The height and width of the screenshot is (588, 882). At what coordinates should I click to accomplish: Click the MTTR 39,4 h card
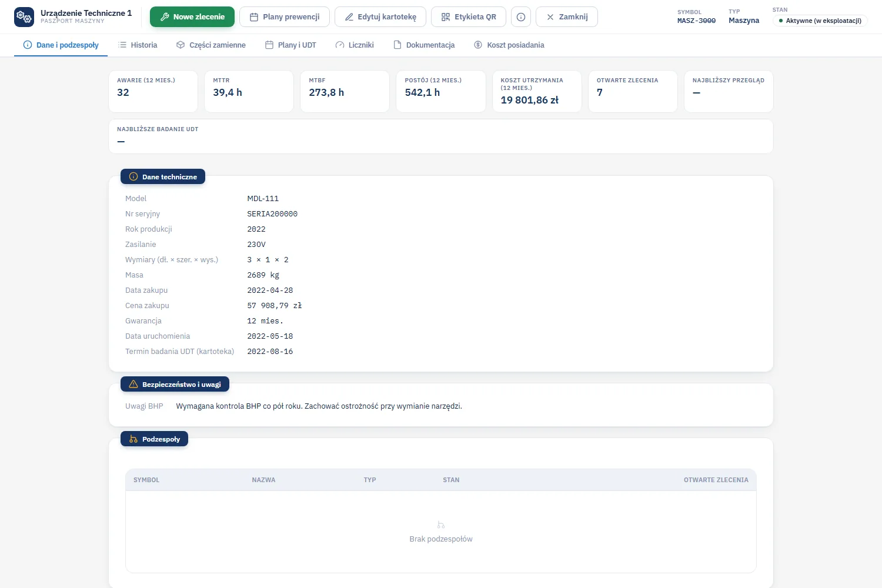[x=249, y=91]
